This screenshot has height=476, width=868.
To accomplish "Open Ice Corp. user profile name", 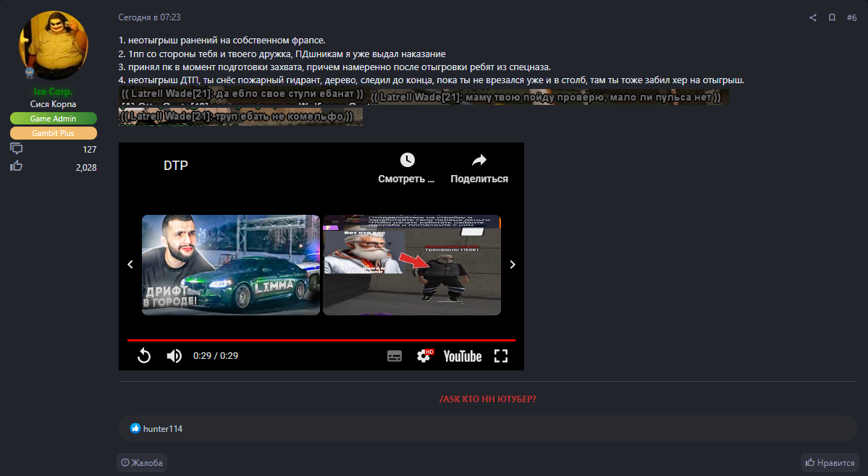I will point(53,92).
